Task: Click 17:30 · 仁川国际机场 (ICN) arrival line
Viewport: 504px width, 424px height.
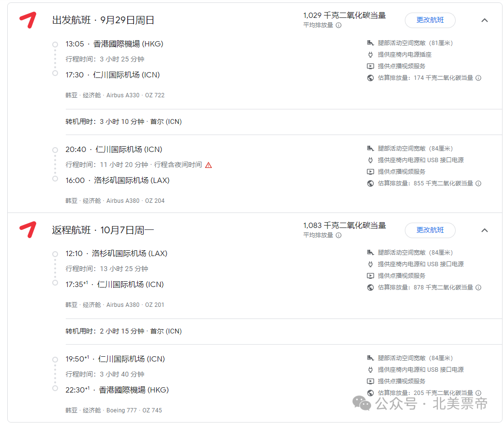Action: coord(113,75)
